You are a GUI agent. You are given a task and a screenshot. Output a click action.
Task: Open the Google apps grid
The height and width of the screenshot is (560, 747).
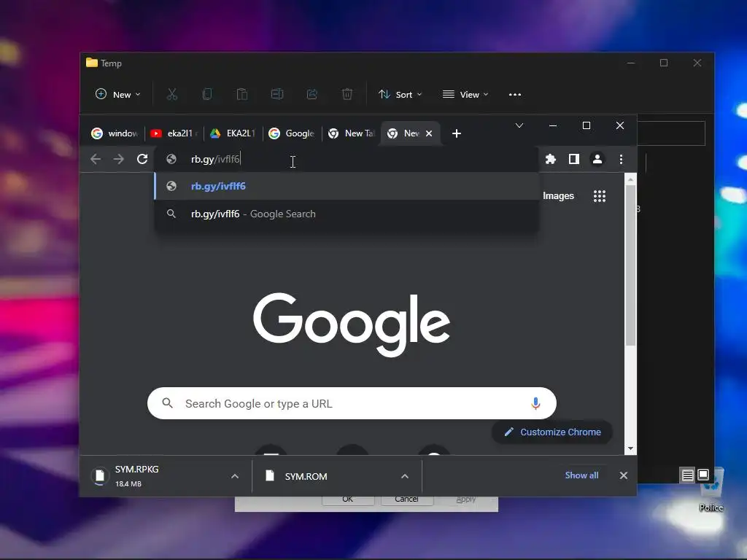pos(600,195)
